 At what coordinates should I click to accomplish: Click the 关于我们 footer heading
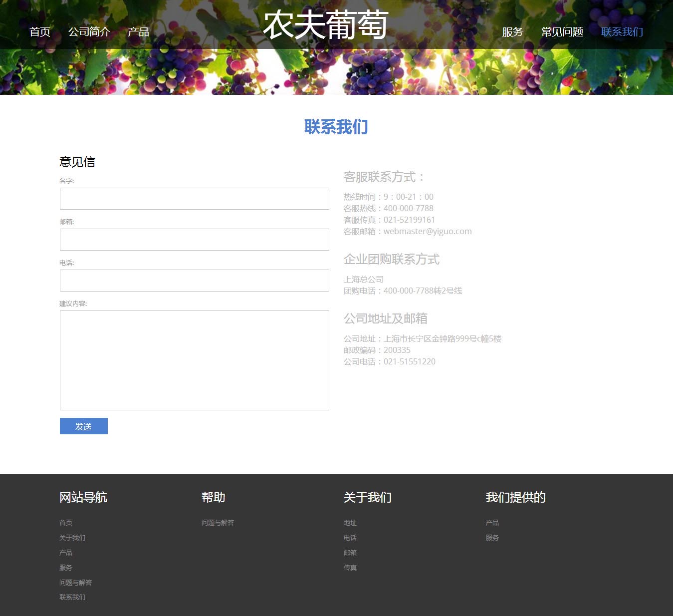[x=368, y=497]
